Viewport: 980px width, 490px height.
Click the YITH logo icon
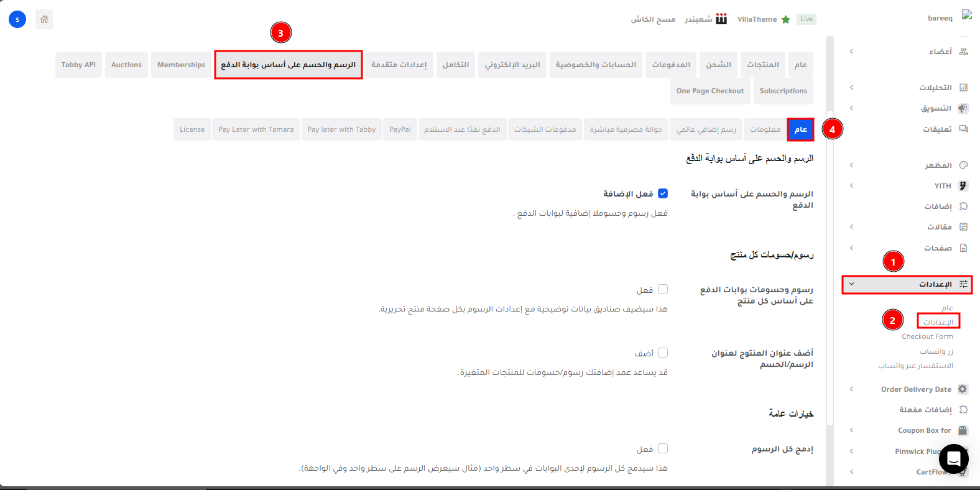tap(963, 186)
